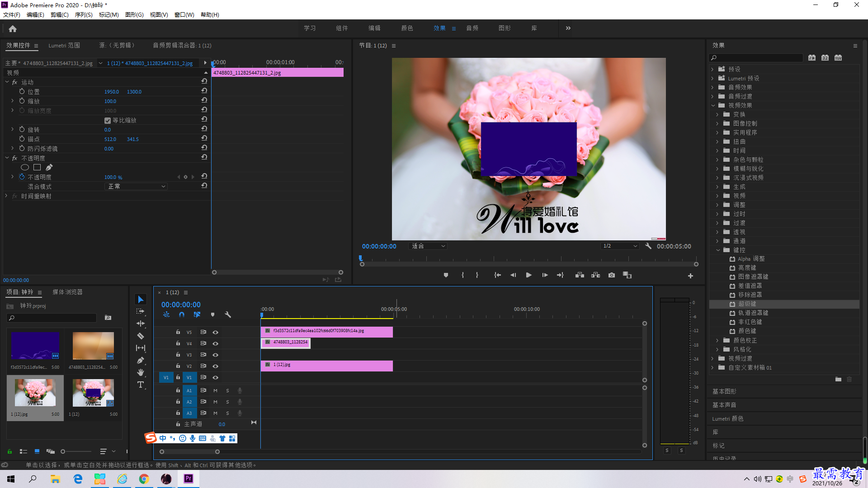
Task: Open the 基本图形 panel
Action: coord(724,392)
